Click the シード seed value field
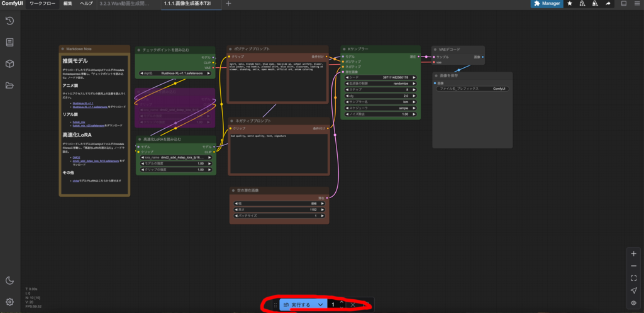 380,77
